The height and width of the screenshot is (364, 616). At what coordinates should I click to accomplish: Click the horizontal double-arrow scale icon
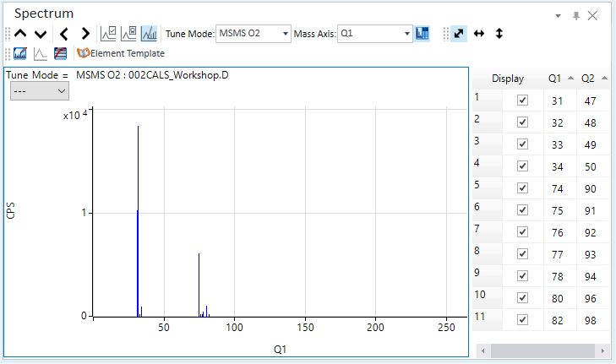pyautogui.click(x=479, y=34)
